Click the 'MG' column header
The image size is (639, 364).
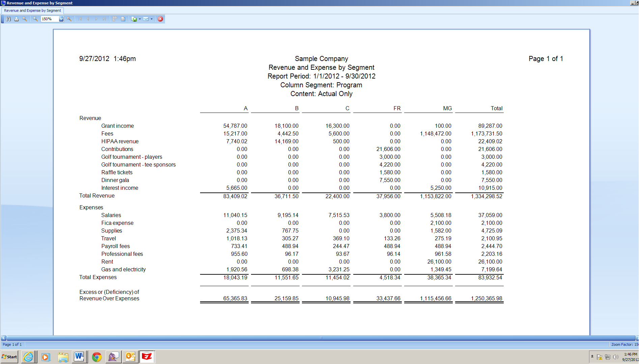[447, 109]
